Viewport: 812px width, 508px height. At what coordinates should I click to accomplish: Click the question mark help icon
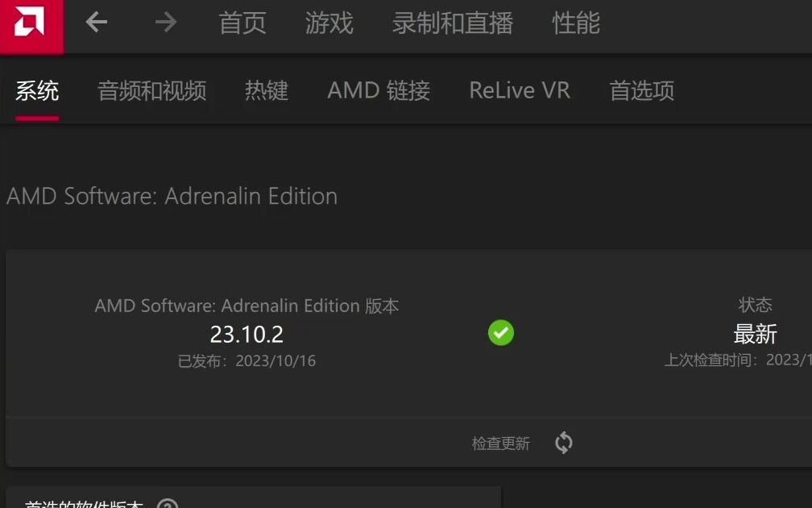point(168,504)
